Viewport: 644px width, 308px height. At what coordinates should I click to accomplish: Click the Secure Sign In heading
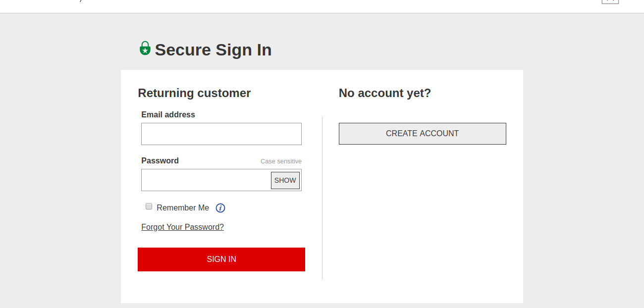point(213,50)
